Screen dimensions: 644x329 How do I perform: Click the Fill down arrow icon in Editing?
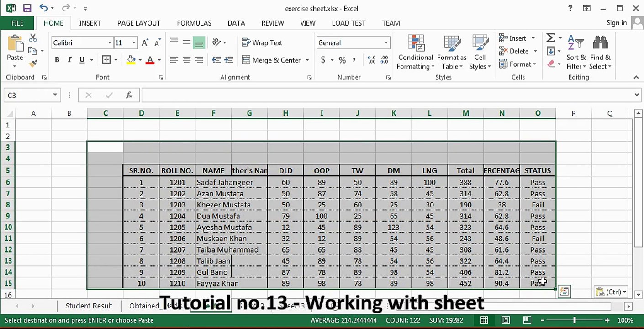point(551,51)
